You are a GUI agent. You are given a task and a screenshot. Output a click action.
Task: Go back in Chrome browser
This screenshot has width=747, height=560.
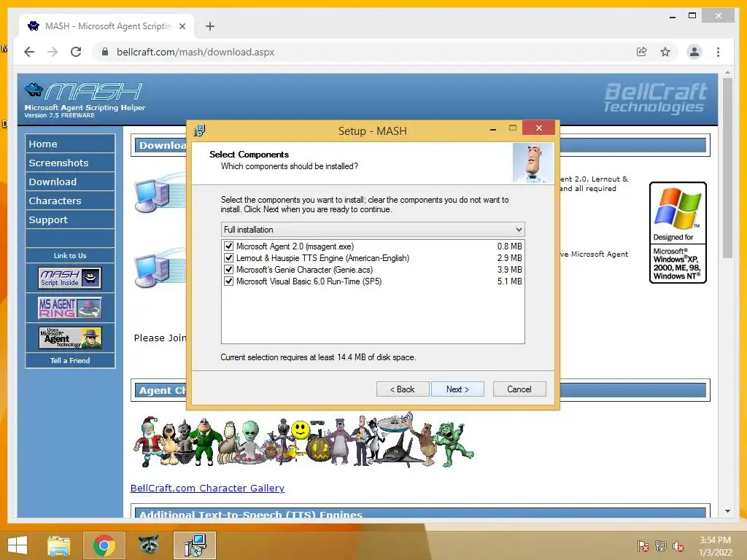(x=29, y=52)
